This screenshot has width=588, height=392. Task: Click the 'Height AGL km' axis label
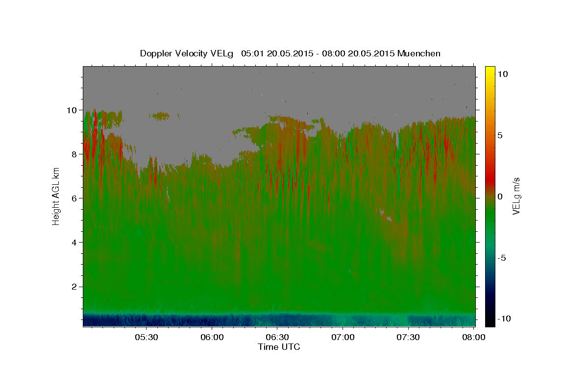click(56, 196)
